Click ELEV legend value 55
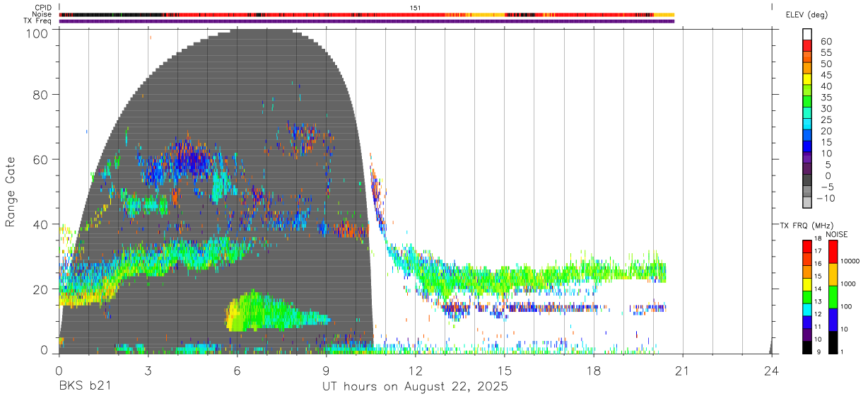Viewport: 868px width, 401px height. (x=826, y=53)
